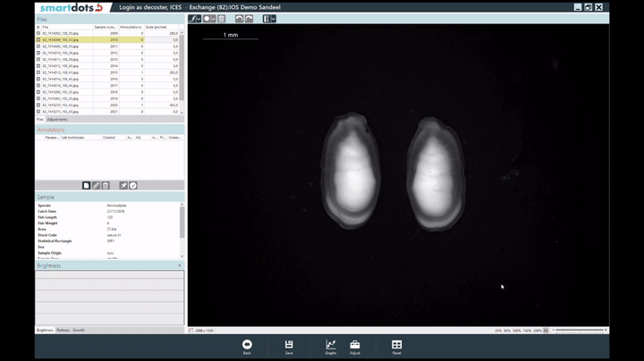Click the zoom slider
Viewport: 644px width, 361px height.
577,330
